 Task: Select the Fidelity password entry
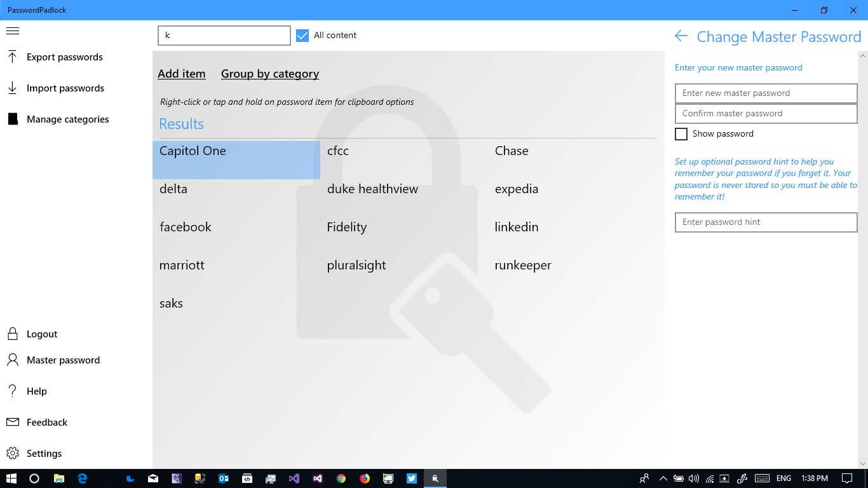[347, 227]
